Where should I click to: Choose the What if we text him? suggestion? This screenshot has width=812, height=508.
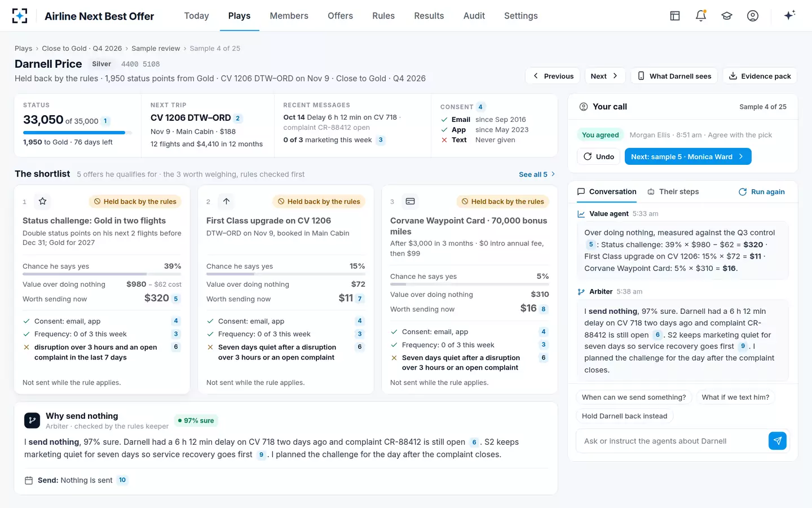tap(735, 397)
